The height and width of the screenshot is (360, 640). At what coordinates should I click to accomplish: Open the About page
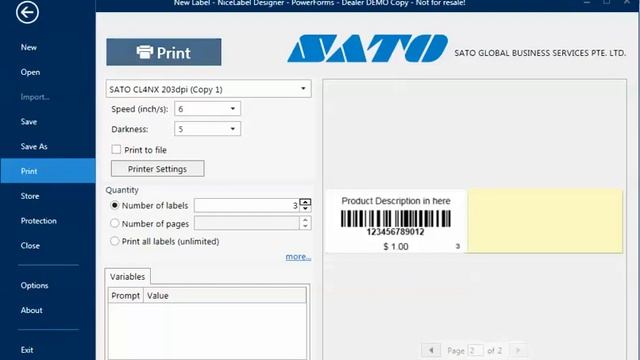[31, 310]
